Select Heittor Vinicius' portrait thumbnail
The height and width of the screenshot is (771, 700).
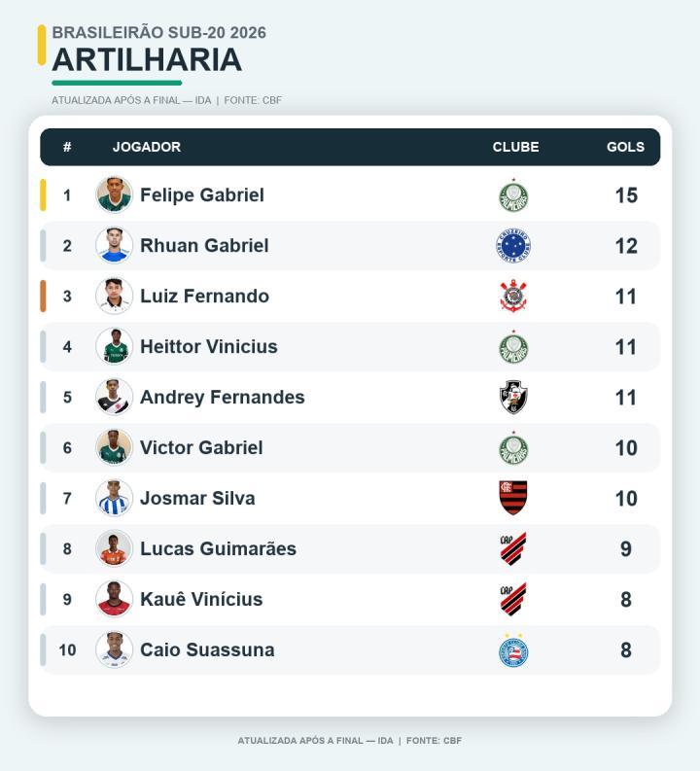click(x=114, y=346)
